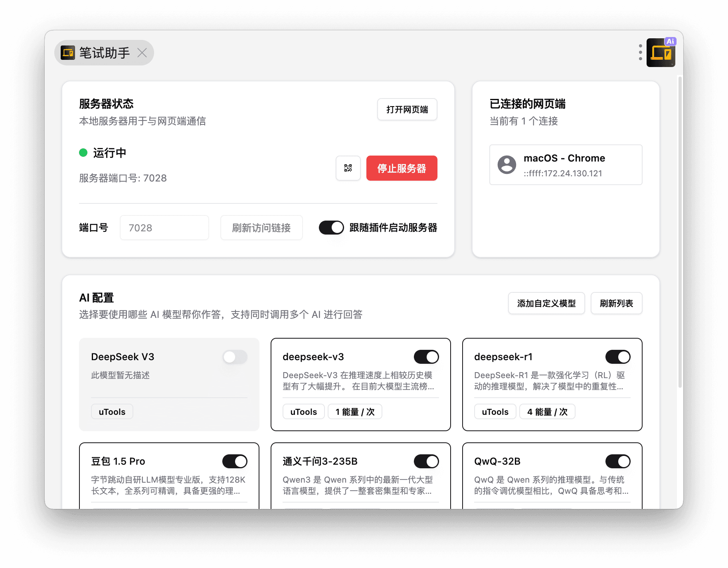Viewport: 728px width, 568px height.
Task: Click uTools tag on deepseek-r1 card
Action: (x=495, y=412)
